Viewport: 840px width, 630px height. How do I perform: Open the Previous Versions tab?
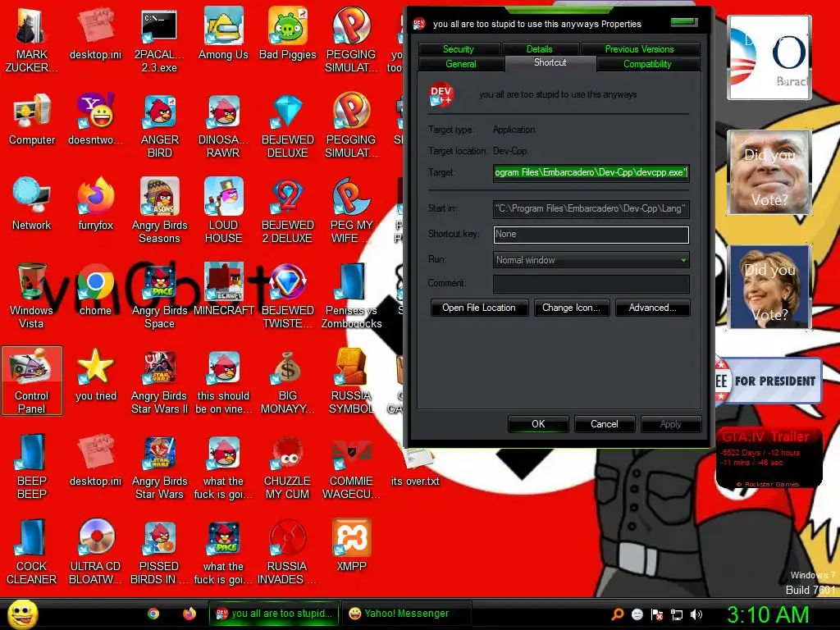640,48
